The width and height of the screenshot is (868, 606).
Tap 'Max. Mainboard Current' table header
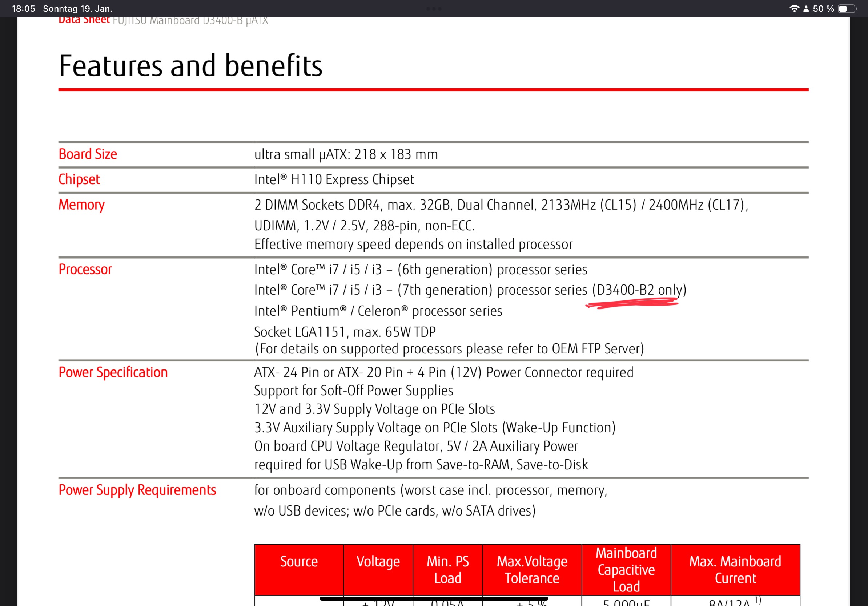click(x=735, y=570)
